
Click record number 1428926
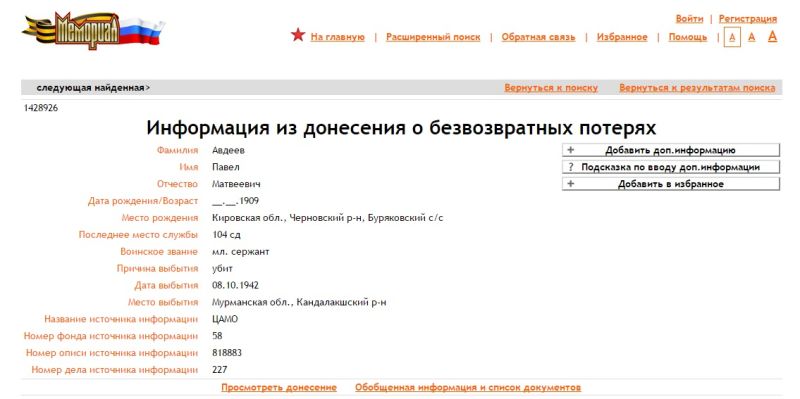pos(41,108)
